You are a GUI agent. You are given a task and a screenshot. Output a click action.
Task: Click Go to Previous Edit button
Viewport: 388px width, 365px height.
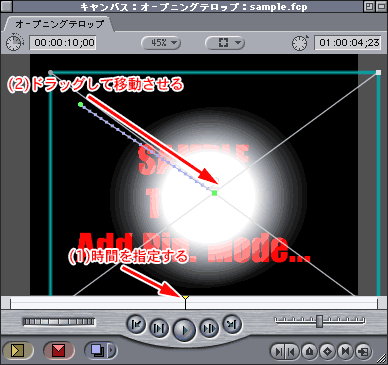136,324
